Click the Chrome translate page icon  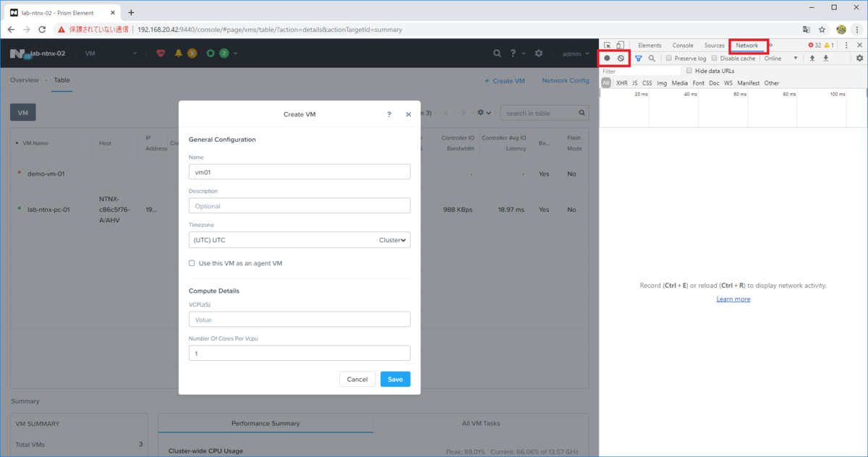click(807, 30)
